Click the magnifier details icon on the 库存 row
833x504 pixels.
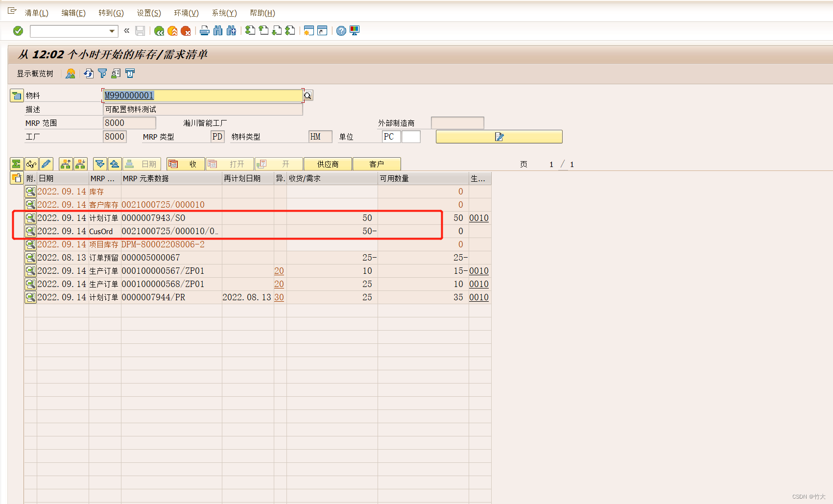point(30,192)
